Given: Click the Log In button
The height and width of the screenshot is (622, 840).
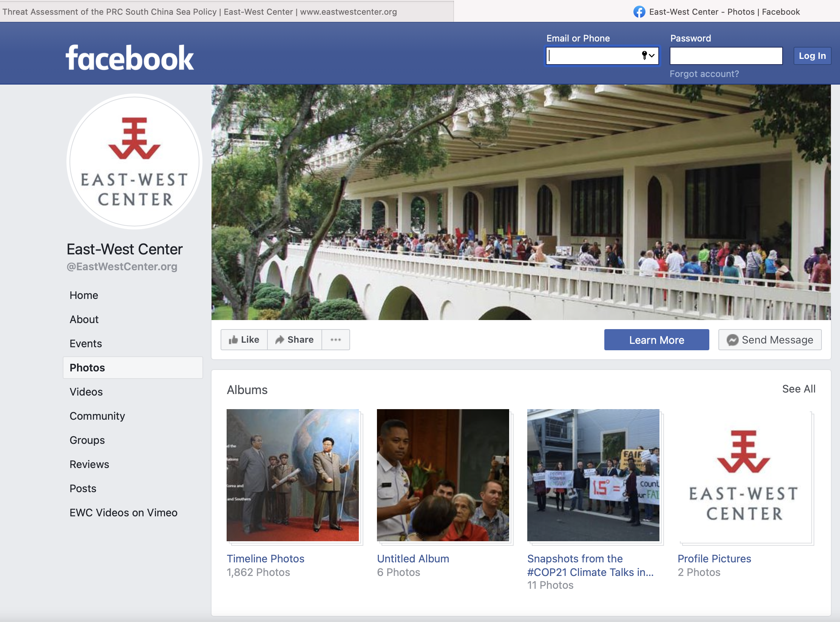Looking at the screenshot, I should tap(812, 56).
